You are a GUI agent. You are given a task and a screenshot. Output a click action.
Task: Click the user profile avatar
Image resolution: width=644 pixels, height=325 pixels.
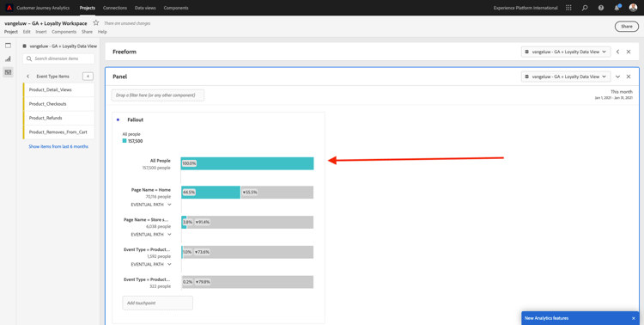[633, 8]
